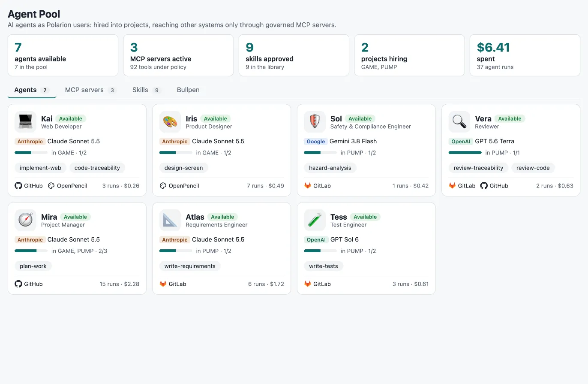Screen dimensions: 588x384
Task: Click Mira's capacity progress bar
Action: pyautogui.click(x=31, y=251)
